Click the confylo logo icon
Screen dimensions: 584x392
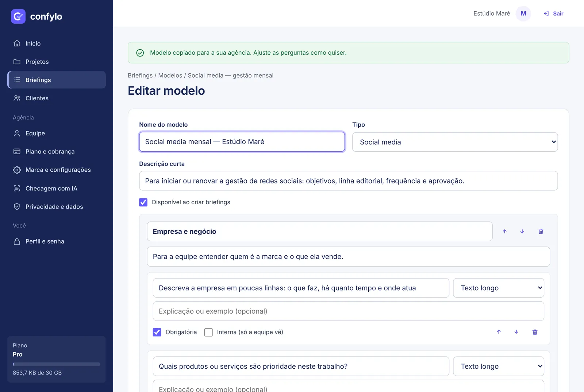click(x=18, y=16)
